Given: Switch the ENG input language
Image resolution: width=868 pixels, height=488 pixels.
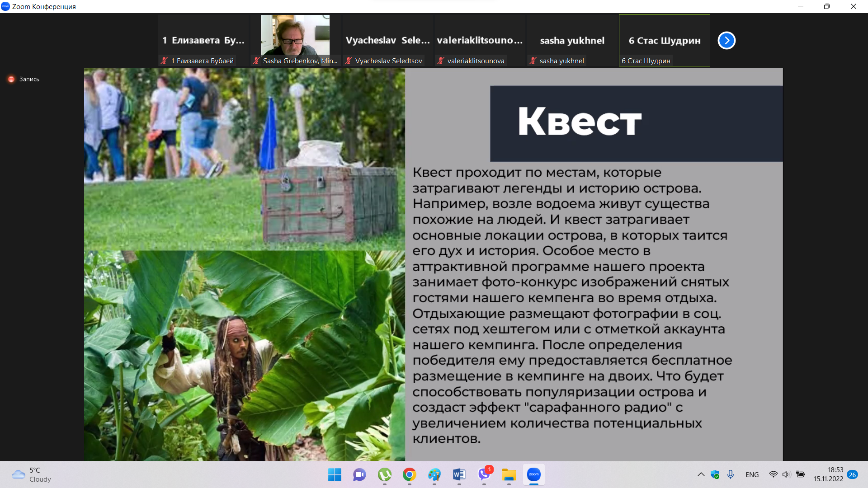Looking at the screenshot, I should pyautogui.click(x=752, y=474).
